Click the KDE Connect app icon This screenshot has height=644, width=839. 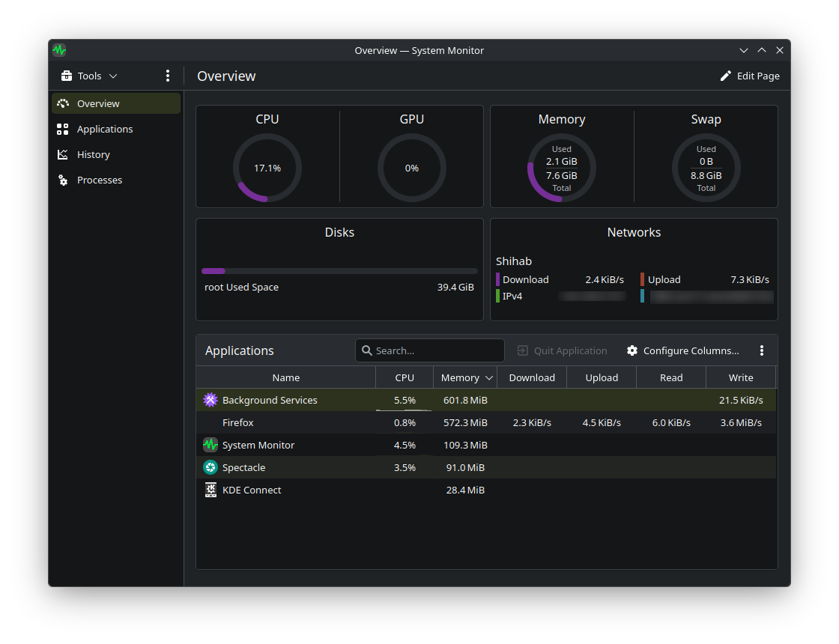pyautogui.click(x=210, y=490)
